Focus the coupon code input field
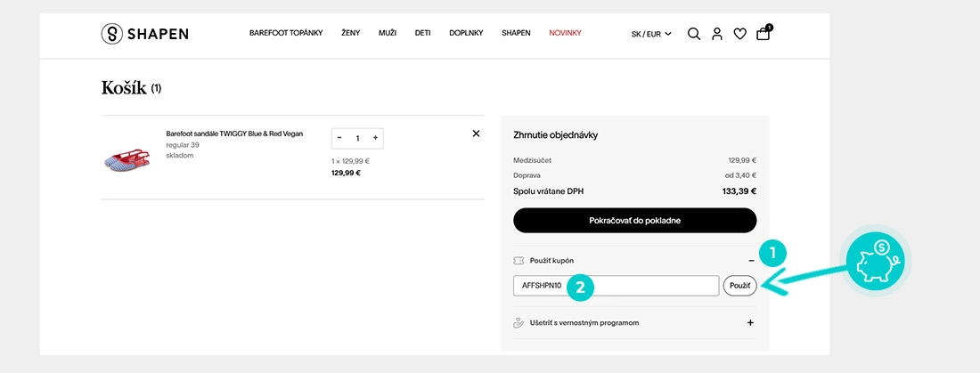This screenshot has height=373, width=980. point(617,286)
